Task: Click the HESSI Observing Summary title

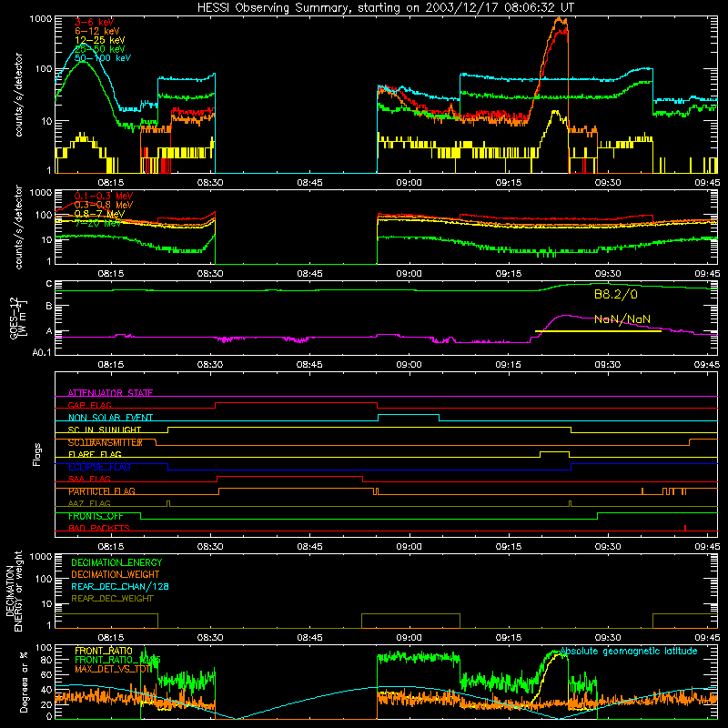Action: click(385, 7)
